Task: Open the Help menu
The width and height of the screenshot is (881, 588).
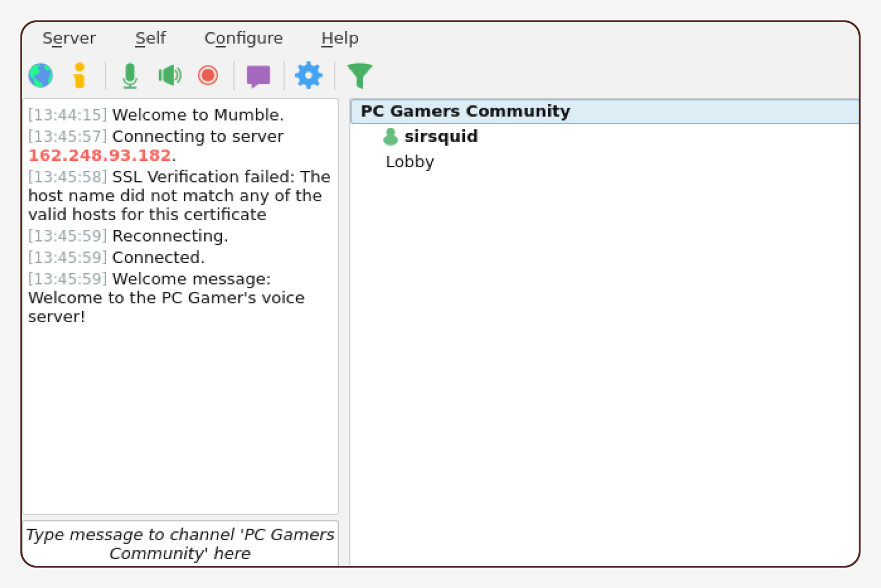Action: click(340, 38)
